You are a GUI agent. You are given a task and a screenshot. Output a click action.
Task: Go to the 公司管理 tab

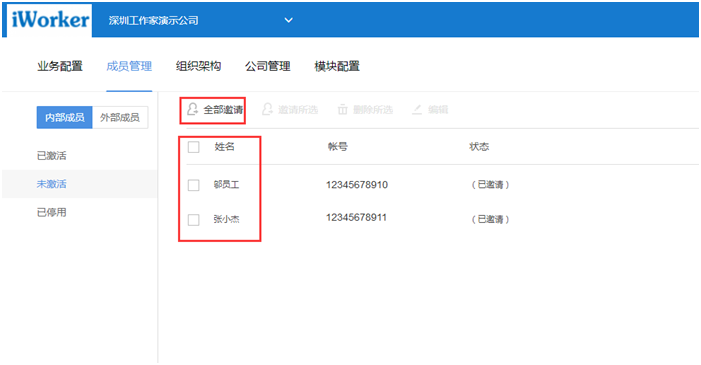(268, 66)
